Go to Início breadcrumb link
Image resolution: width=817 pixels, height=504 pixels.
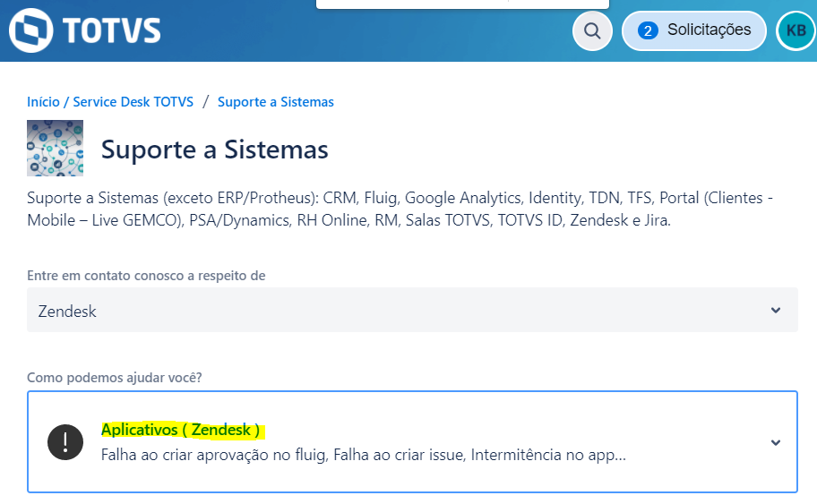click(x=43, y=102)
